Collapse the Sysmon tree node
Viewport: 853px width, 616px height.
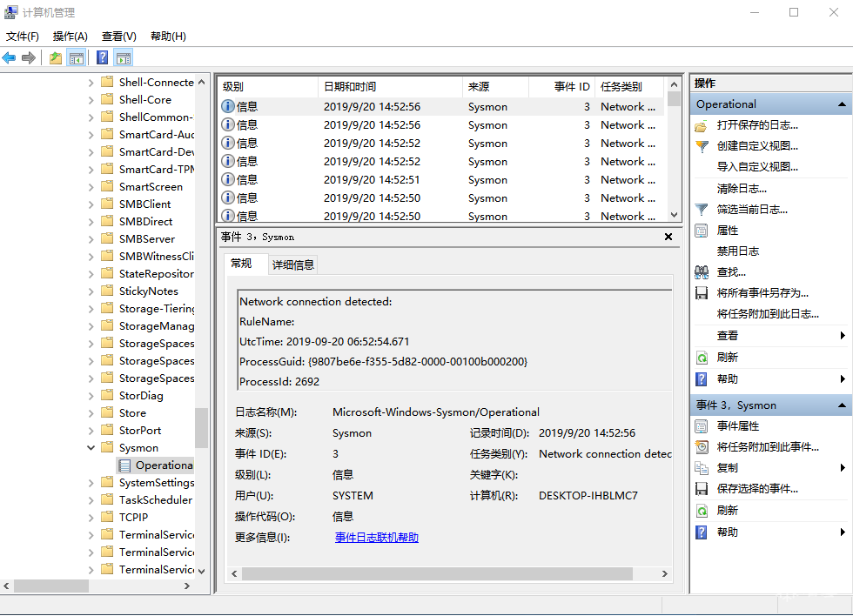[x=91, y=447]
